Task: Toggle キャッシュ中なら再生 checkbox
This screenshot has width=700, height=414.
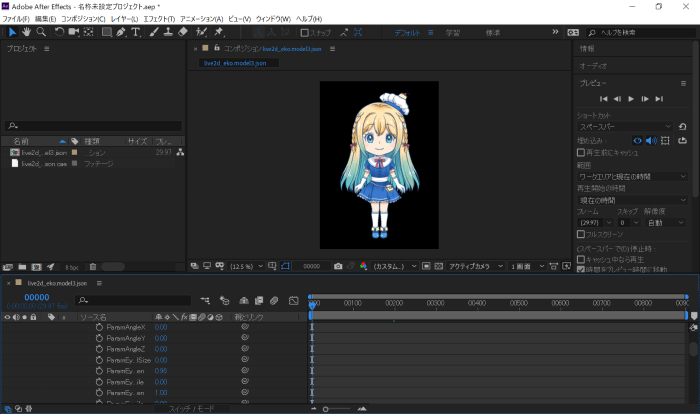Action: [581, 259]
